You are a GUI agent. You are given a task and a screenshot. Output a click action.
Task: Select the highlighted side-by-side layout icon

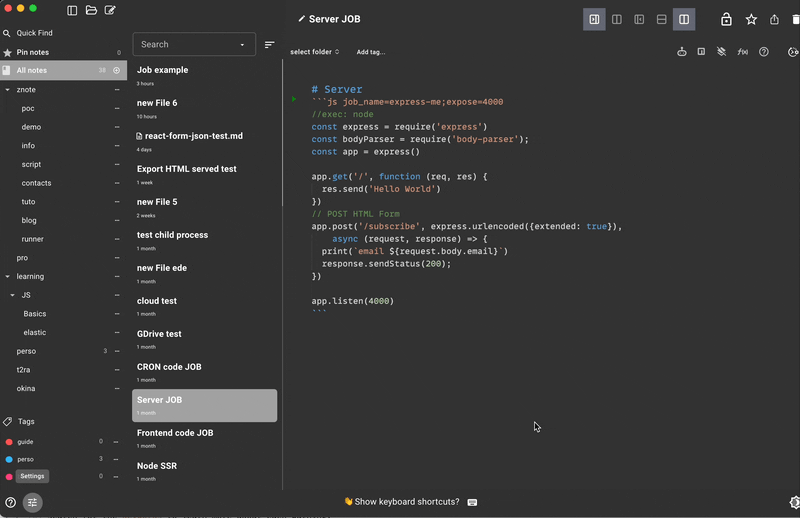[x=684, y=19]
